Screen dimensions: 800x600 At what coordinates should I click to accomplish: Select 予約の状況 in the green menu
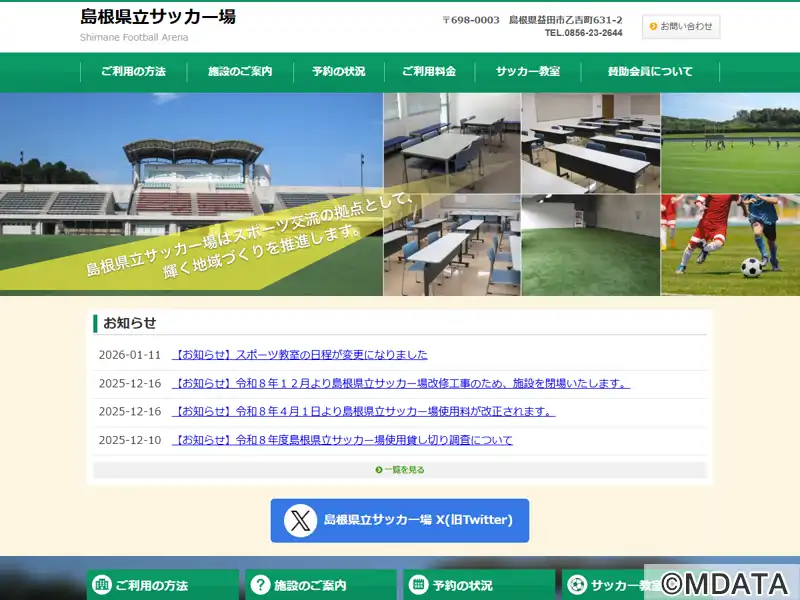point(338,72)
